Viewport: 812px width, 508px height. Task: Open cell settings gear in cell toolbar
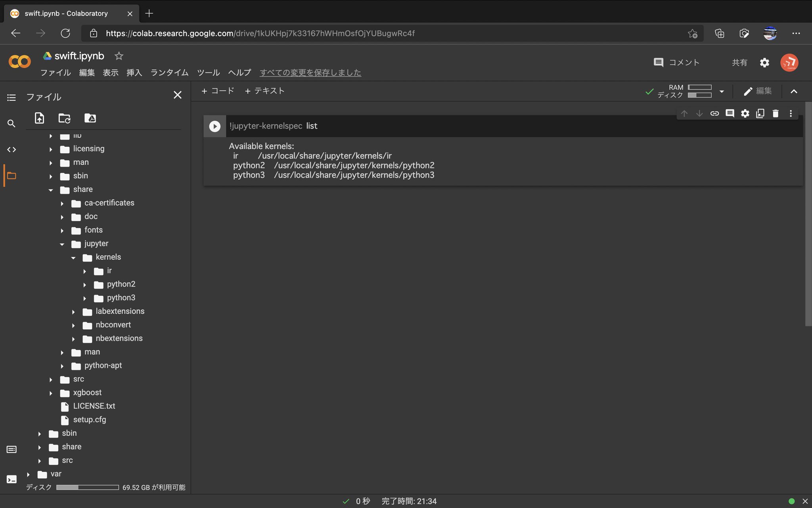[x=745, y=114]
